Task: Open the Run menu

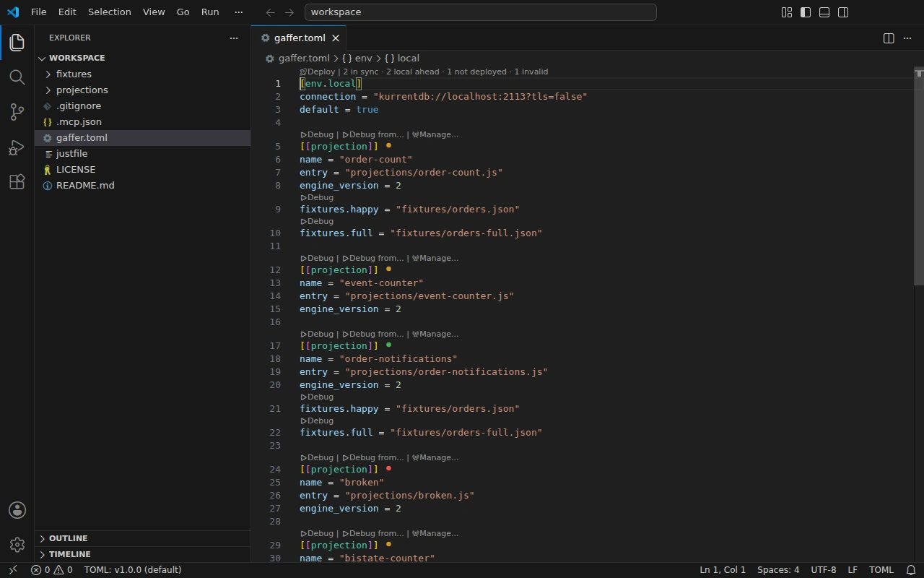Action: click(210, 12)
